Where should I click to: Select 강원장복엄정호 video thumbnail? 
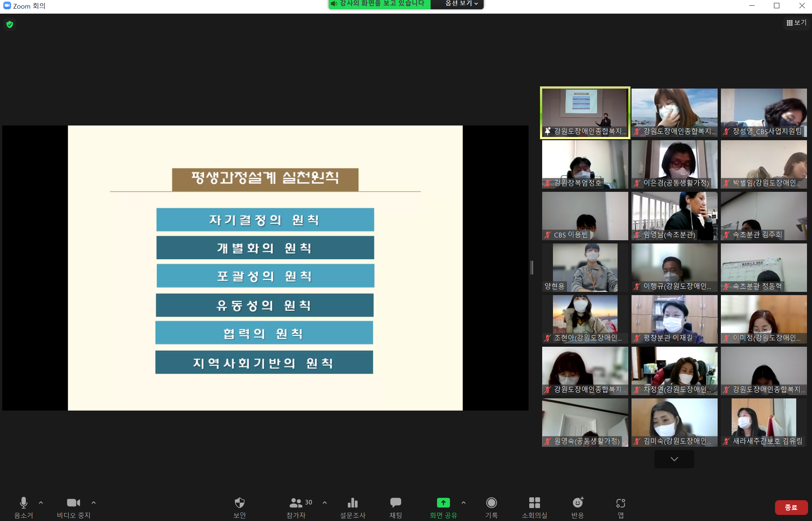coord(585,164)
